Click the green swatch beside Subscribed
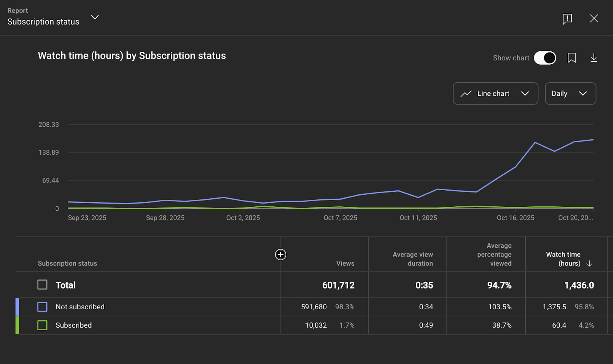613x364 pixels. (17, 325)
